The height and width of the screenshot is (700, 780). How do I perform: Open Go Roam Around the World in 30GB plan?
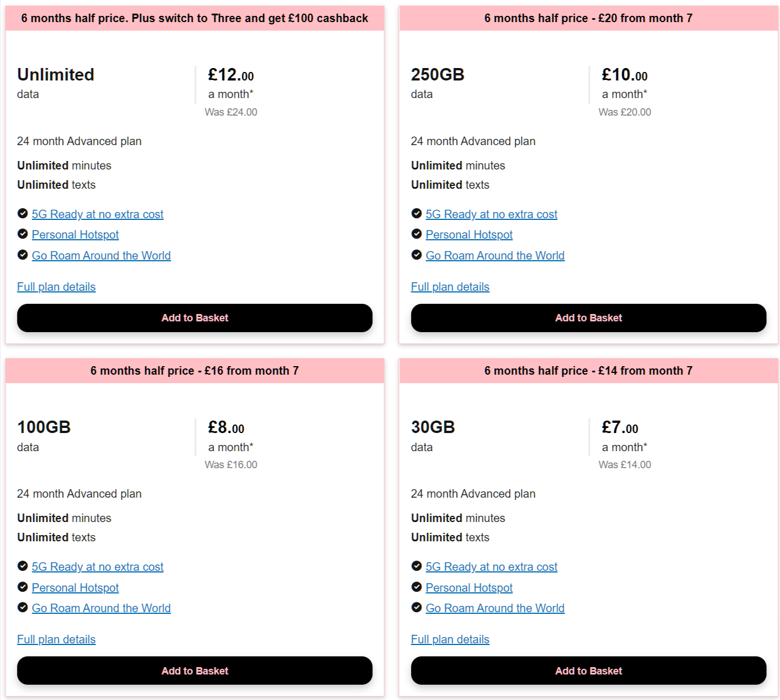click(x=495, y=608)
